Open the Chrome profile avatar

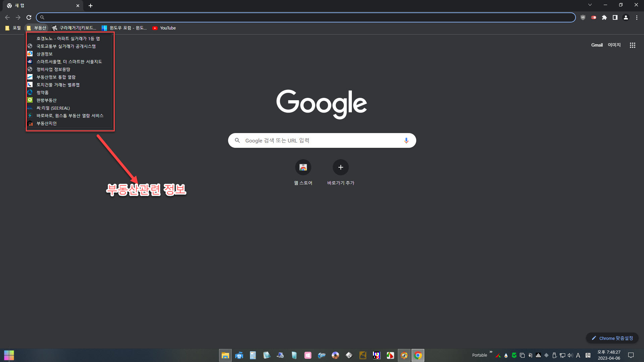point(626,17)
